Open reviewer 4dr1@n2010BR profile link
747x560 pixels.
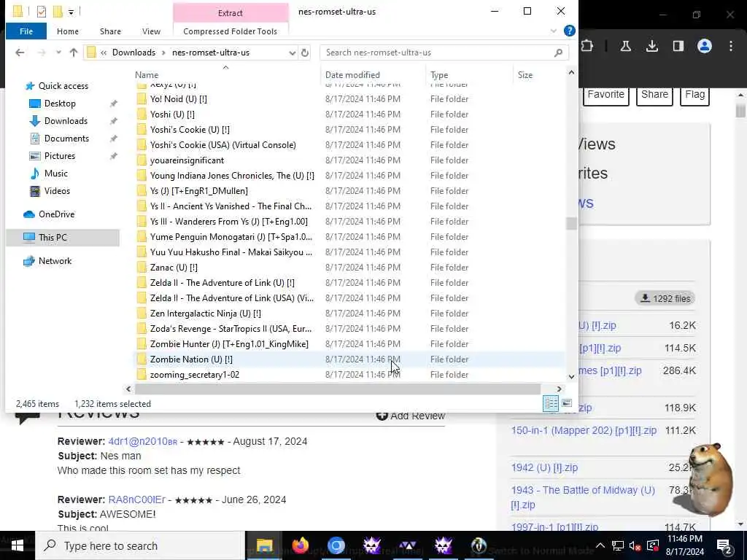tap(143, 441)
